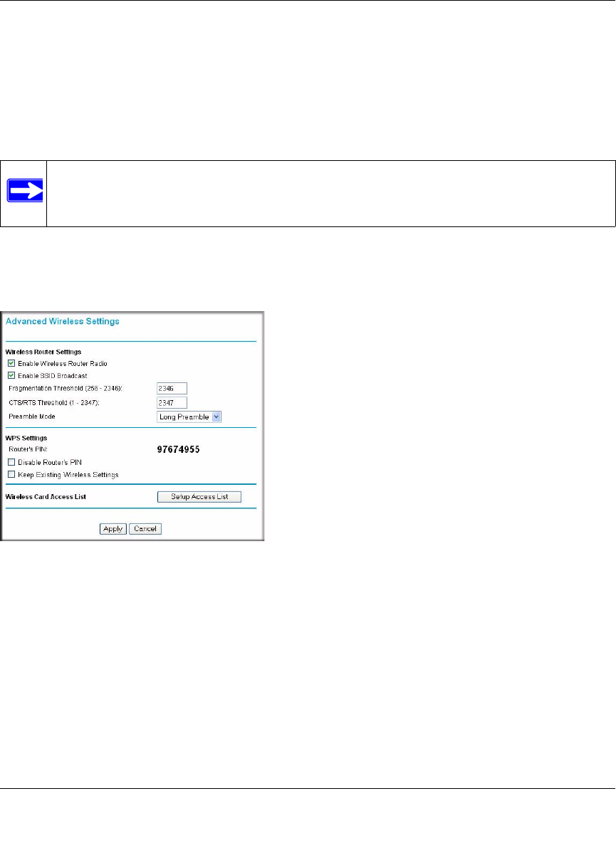Image resolution: width=616 pixels, height=843 pixels.
Task: Check Disable Router's PIN option
Action: click(11, 462)
